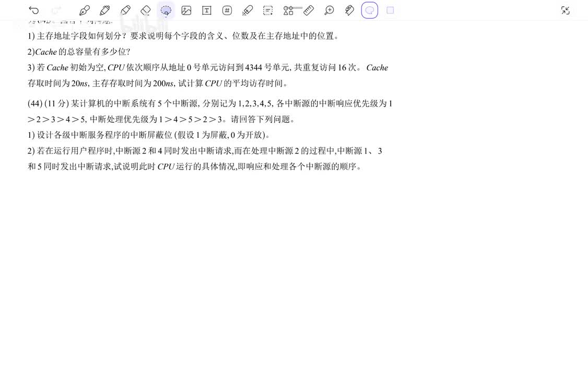The width and height of the screenshot is (588, 376).
Task: Click the line starting '3) 若 Cache 初始为空'
Action: pyautogui.click(x=208, y=67)
